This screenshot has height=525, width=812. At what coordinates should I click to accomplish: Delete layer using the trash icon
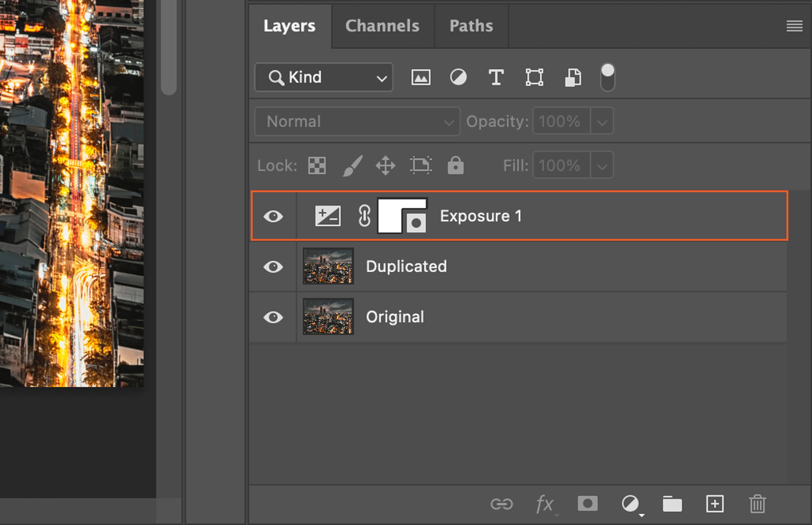[757, 504]
